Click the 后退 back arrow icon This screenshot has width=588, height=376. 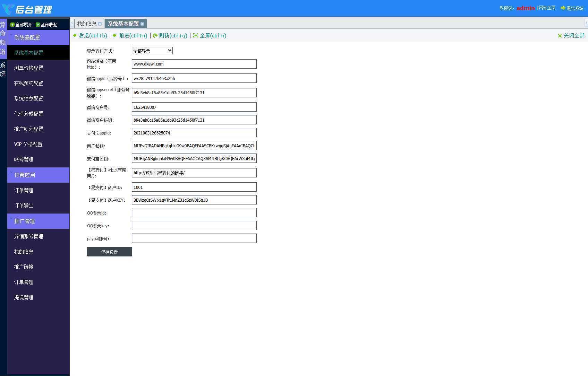pyautogui.click(x=75, y=35)
